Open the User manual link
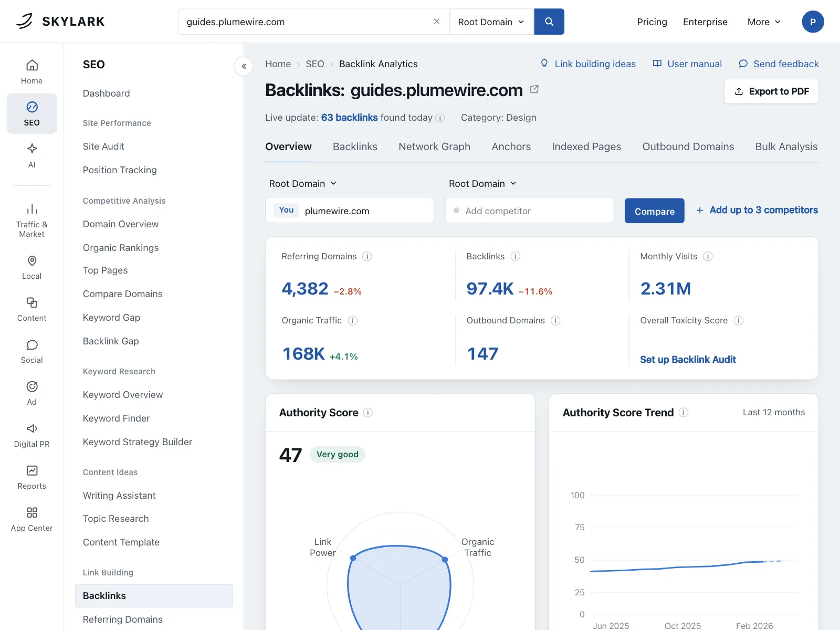The image size is (840, 630). click(x=687, y=64)
